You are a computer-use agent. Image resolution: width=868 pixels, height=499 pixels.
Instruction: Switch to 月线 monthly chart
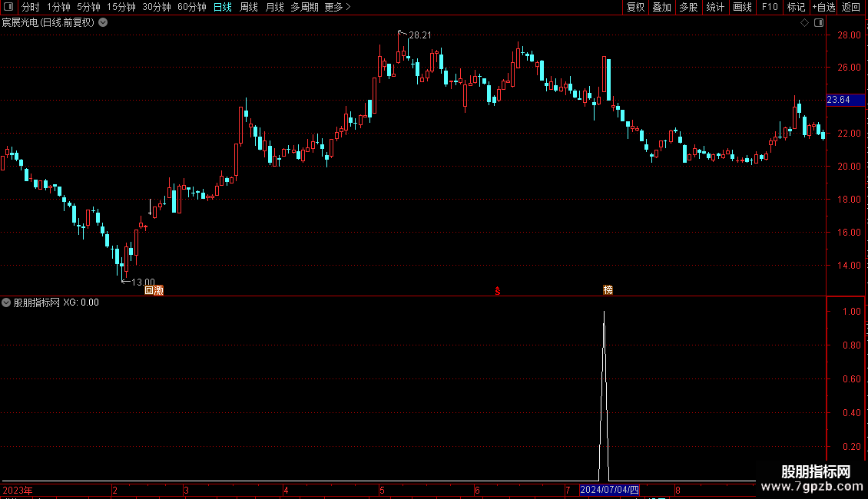274,7
